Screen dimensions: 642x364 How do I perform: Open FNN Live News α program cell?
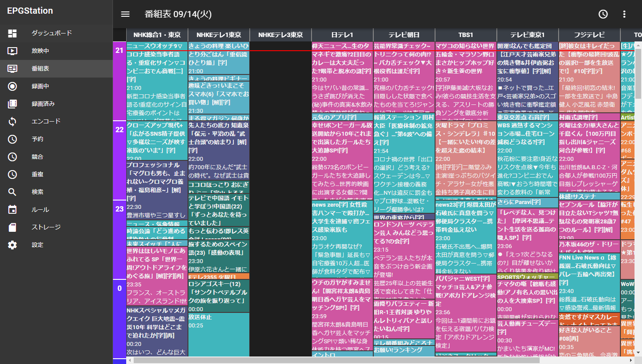point(589,282)
